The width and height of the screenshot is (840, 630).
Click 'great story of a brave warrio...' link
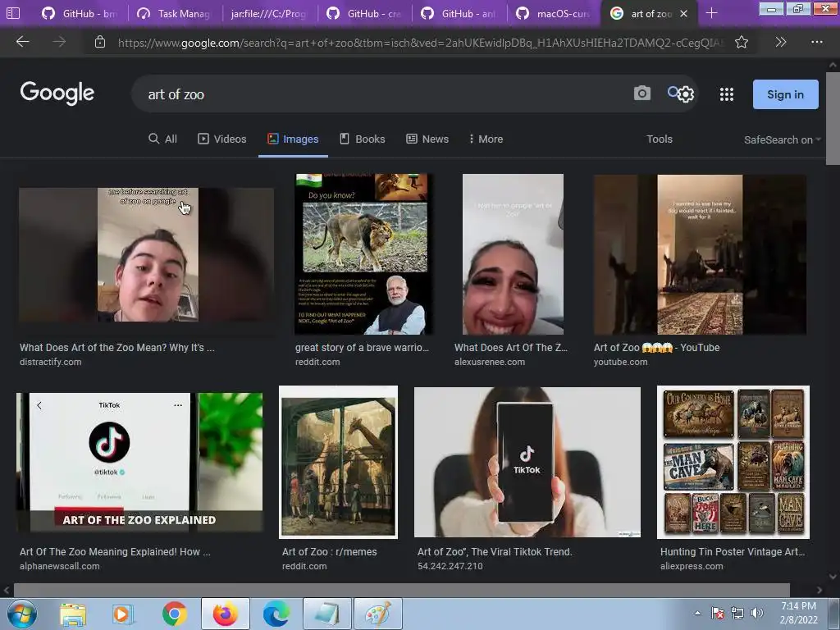click(x=362, y=348)
